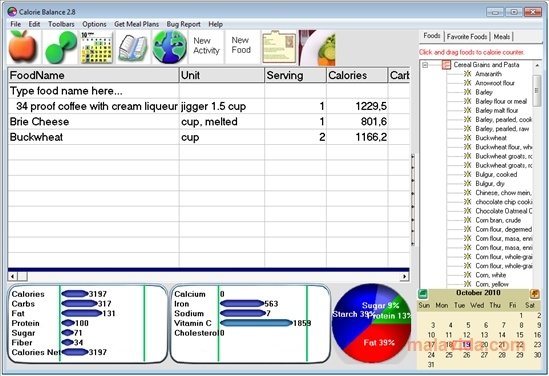Click the orange icon right of October 2010
Screen dimensions: 549x376
(535, 293)
